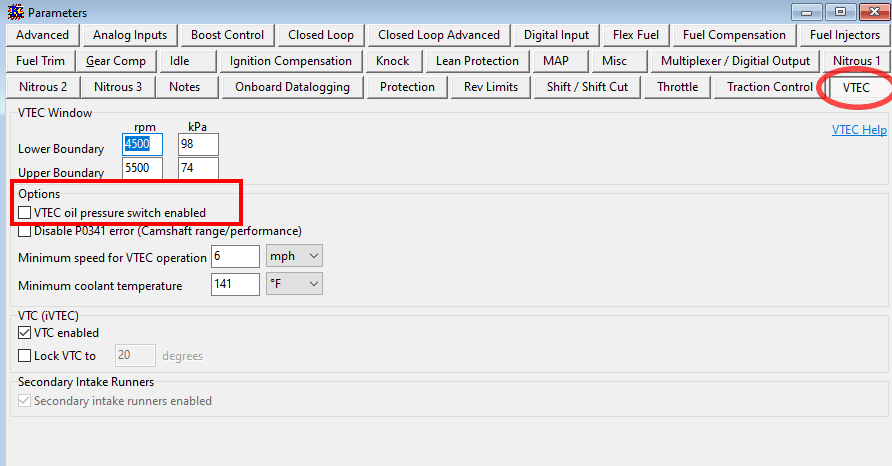Image resolution: width=892 pixels, height=466 pixels.
Task: Click Upper Boundary rpm field
Action: [x=142, y=168]
